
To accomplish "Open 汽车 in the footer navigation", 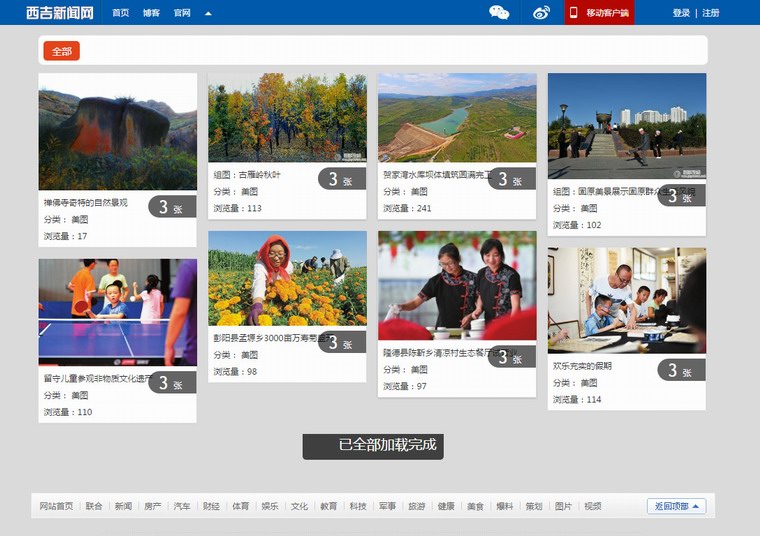I will (182, 506).
